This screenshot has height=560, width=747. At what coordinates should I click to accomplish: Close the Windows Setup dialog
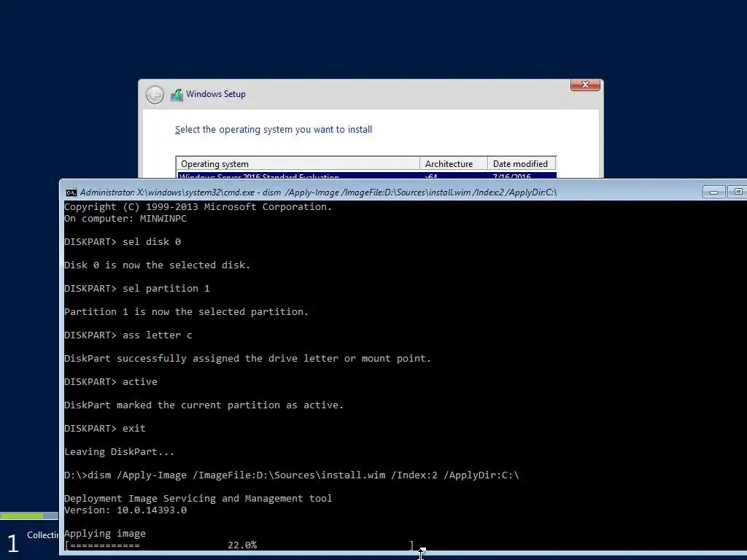click(585, 85)
